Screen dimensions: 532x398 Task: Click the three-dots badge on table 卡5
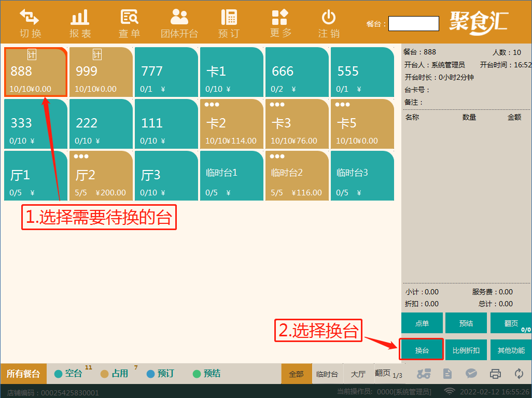(x=342, y=104)
